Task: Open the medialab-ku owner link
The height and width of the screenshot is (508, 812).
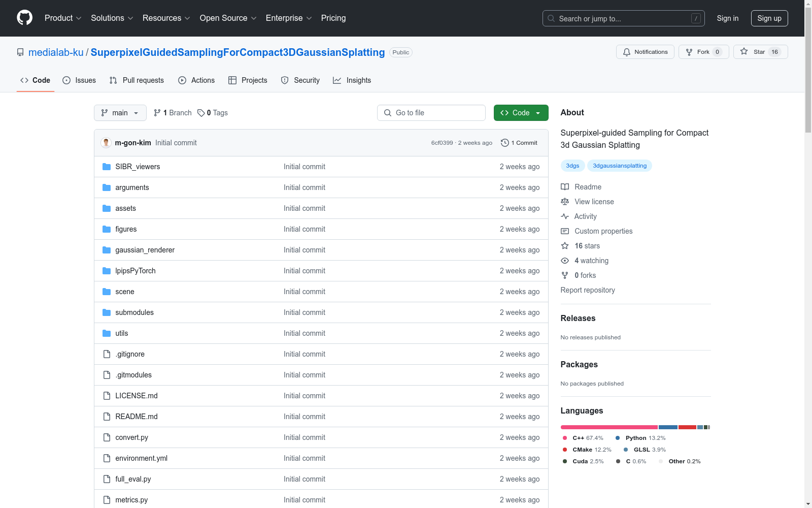Action: point(56,52)
